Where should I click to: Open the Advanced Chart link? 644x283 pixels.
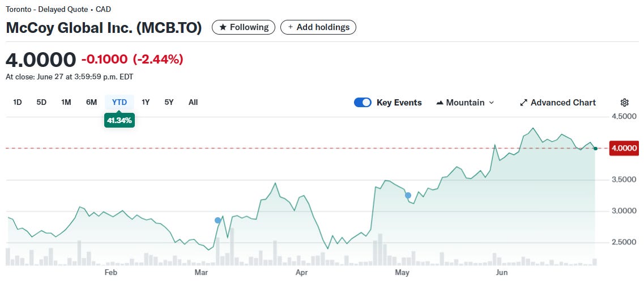click(558, 103)
